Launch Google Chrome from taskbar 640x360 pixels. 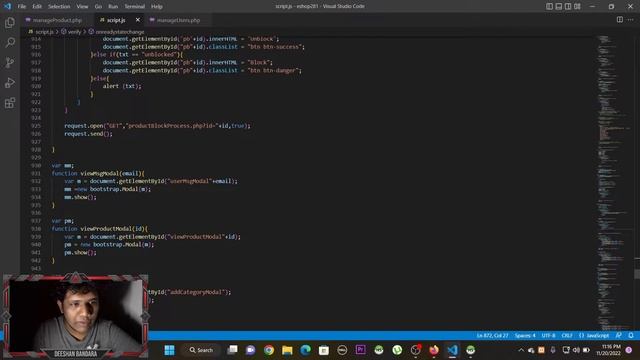click(269, 350)
